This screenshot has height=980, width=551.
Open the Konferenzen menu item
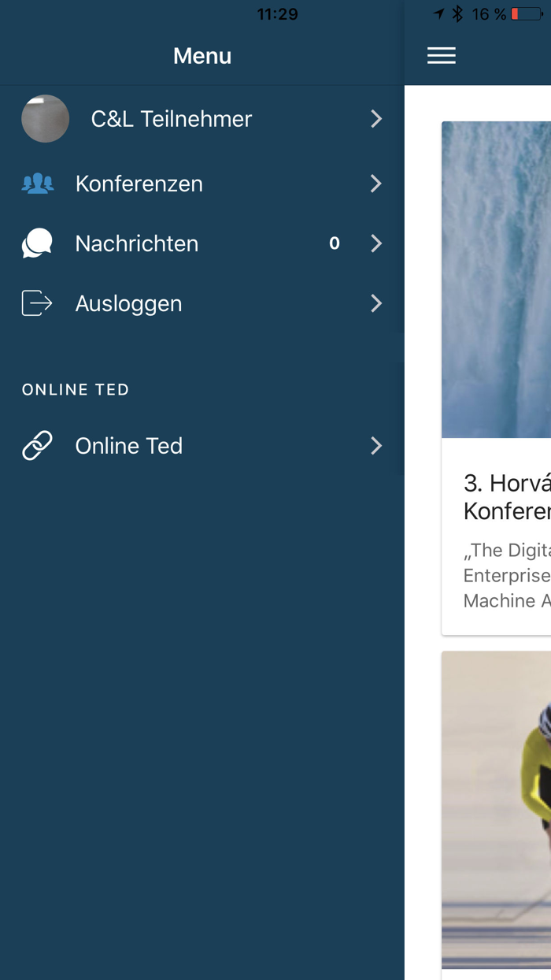(x=139, y=184)
